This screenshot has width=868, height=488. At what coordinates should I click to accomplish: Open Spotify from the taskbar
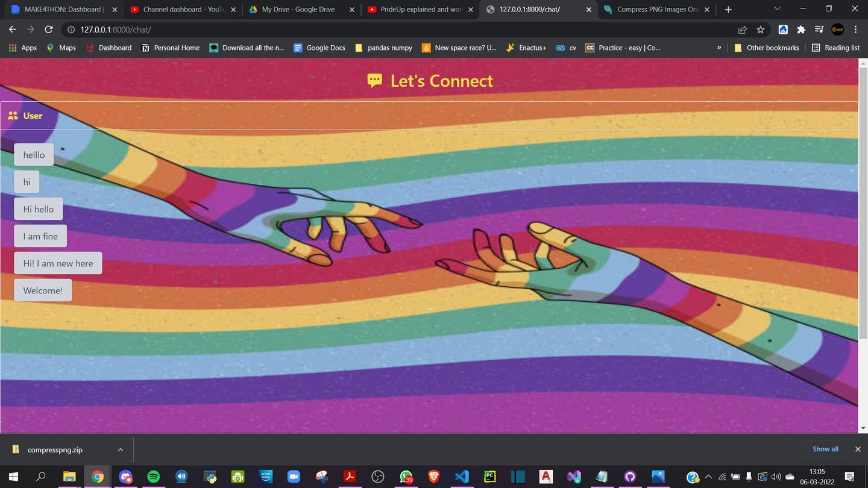coord(153,477)
